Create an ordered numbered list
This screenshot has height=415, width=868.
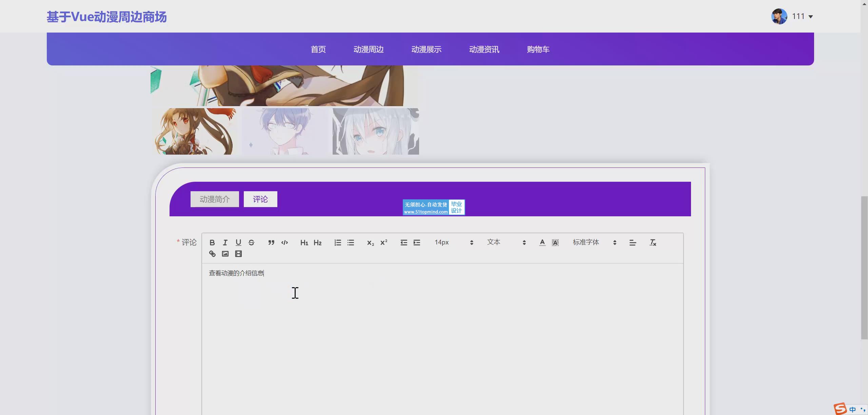[338, 242]
